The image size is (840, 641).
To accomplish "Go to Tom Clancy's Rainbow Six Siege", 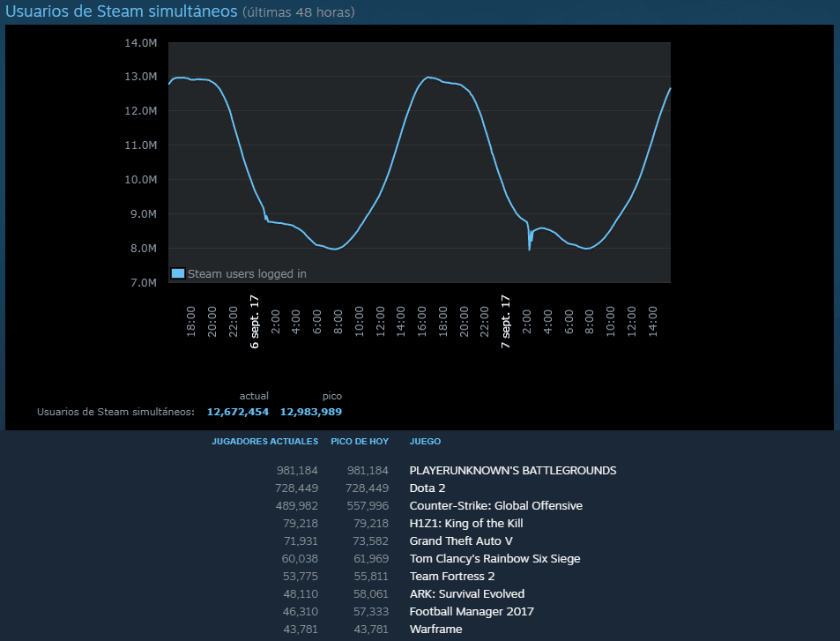I will (494, 559).
